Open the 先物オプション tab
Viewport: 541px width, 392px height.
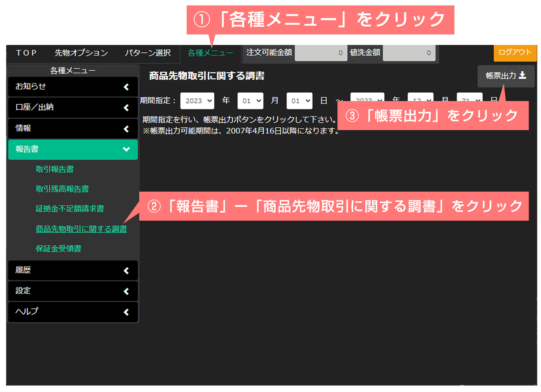(x=81, y=53)
